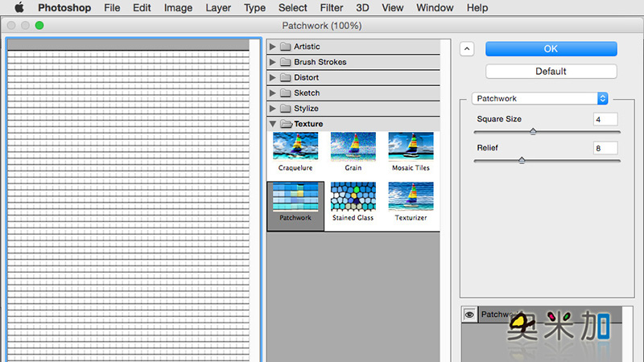The width and height of the screenshot is (644, 362).
Task: Open the Image menu
Action: tap(178, 8)
